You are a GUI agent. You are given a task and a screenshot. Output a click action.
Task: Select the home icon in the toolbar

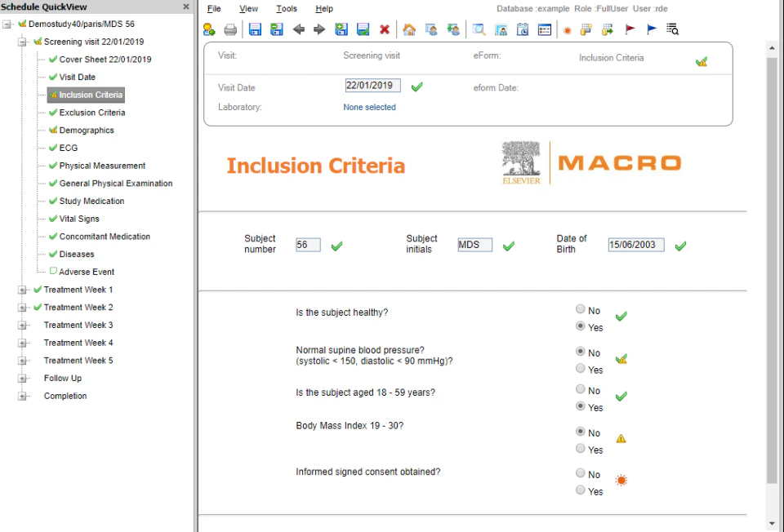click(x=408, y=29)
